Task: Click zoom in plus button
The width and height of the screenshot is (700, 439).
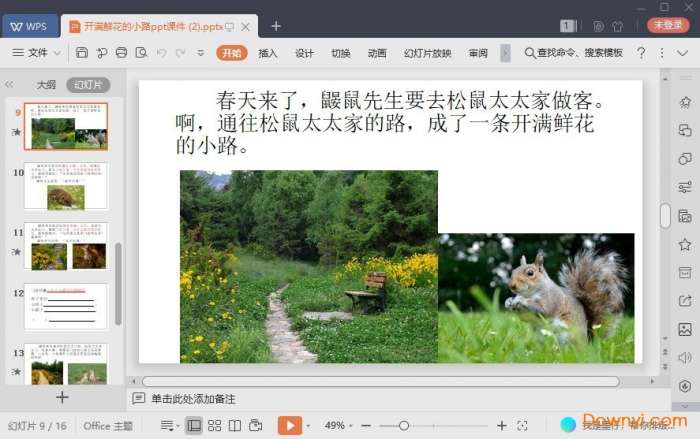Action: point(502,426)
